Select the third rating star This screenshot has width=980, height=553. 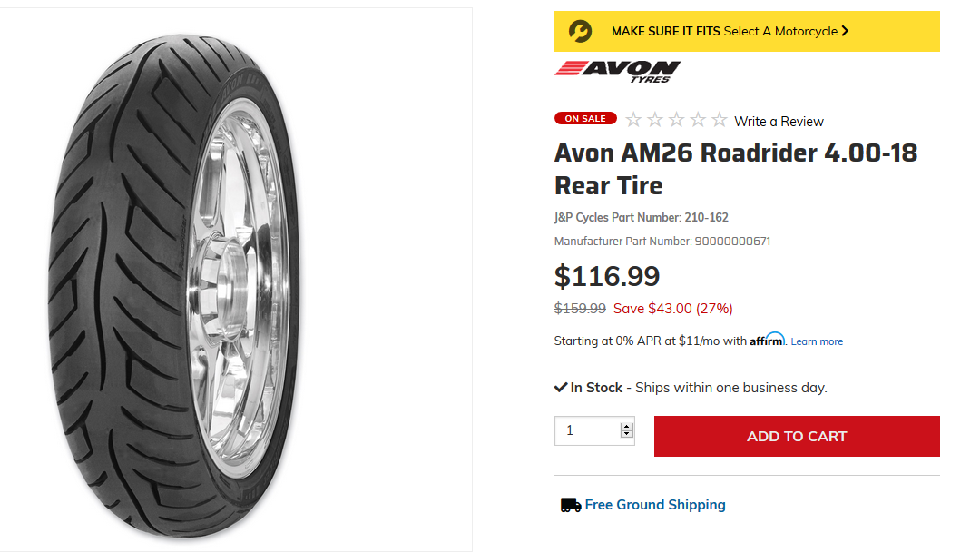(676, 120)
